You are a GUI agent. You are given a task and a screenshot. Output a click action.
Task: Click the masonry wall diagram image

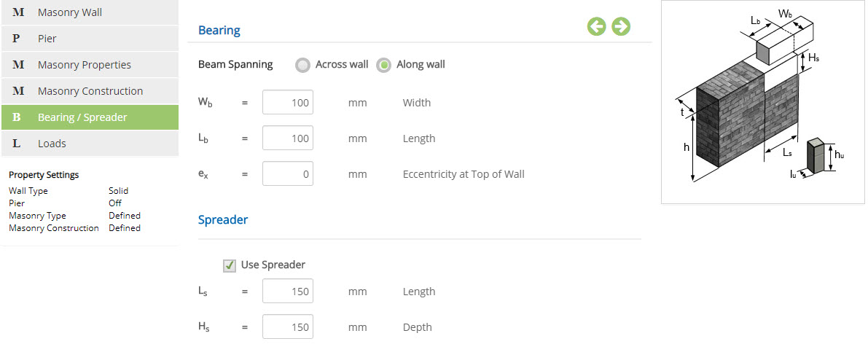pos(763,102)
